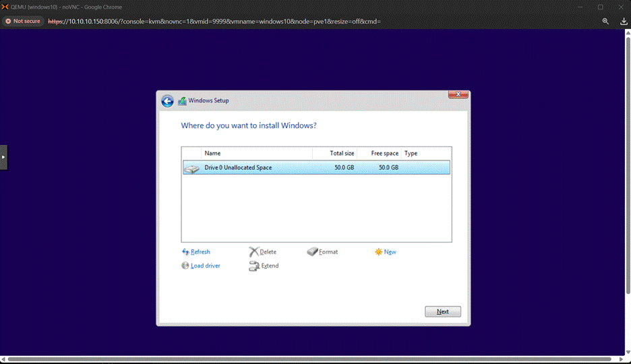Click the Load driver disc icon

[x=185, y=266]
